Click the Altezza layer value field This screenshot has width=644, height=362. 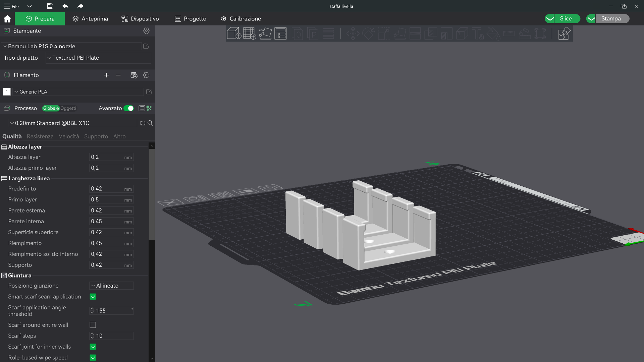click(x=111, y=157)
